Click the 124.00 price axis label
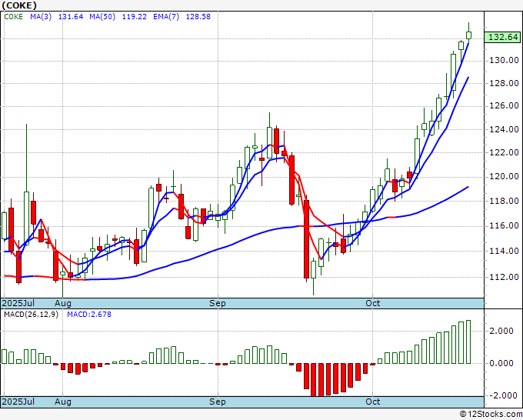 tap(504, 129)
